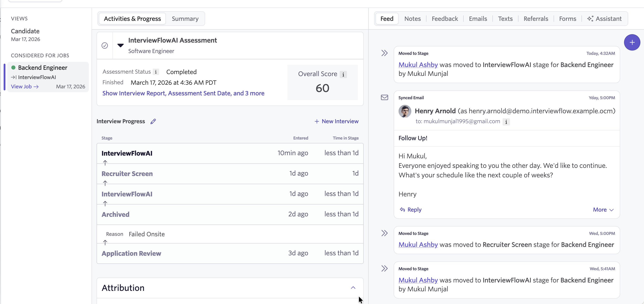Click New Interview
Image resolution: width=644 pixels, height=304 pixels.
click(336, 121)
